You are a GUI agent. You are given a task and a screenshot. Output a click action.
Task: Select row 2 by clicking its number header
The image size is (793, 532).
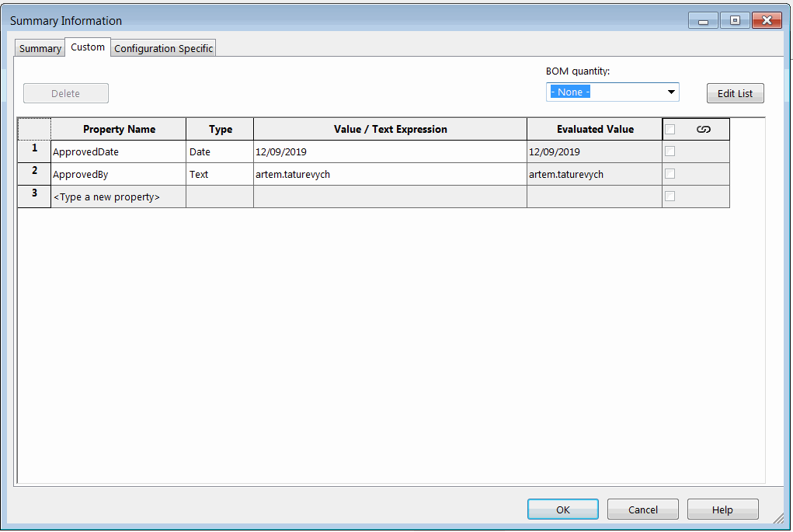pos(33,173)
